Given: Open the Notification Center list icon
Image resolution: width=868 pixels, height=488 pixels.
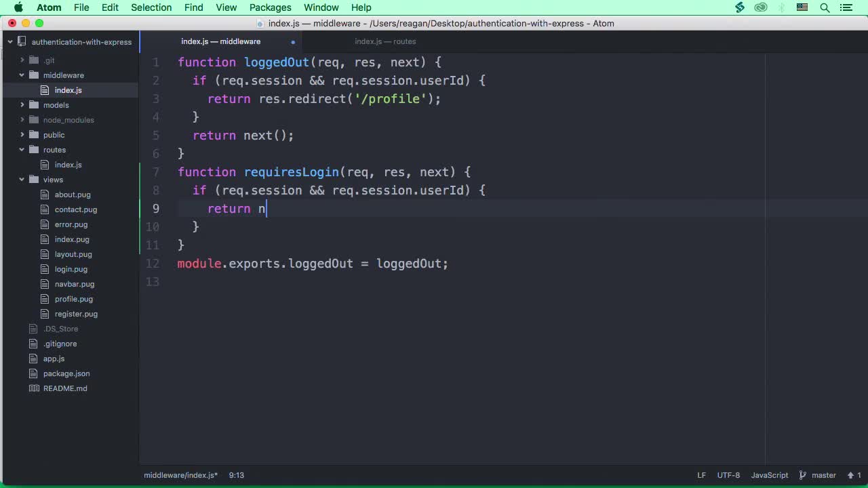Looking at the screenshot, I should 846,7.
